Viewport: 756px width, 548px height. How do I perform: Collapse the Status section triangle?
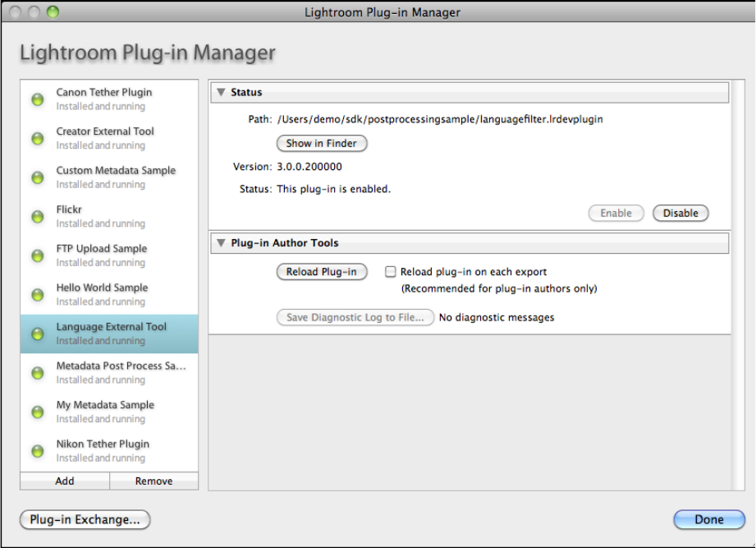[x=221, y=92]
